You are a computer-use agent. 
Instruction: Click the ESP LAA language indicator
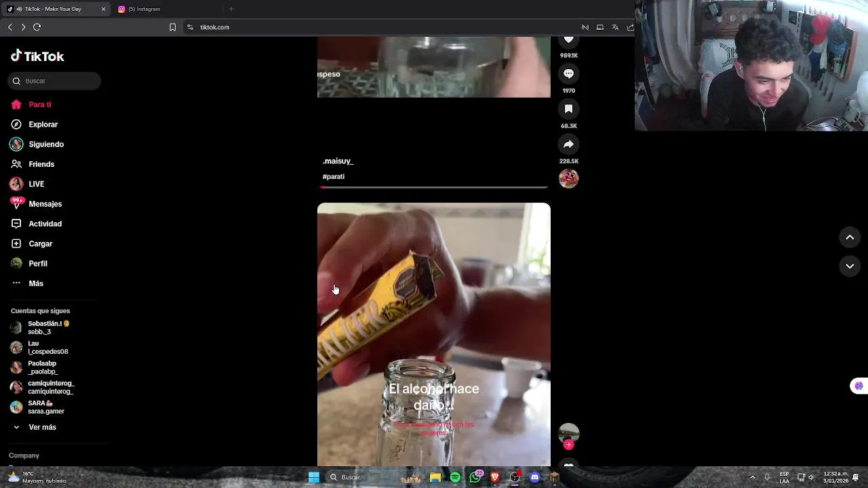[784, 477]
